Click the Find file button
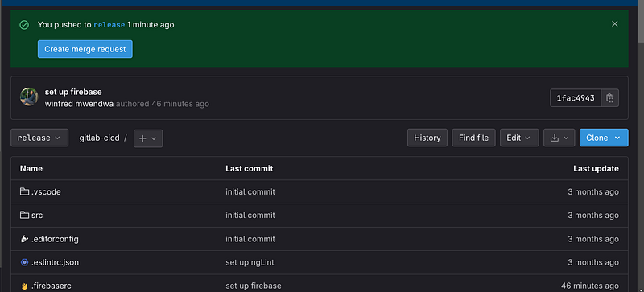 (473, 138)
